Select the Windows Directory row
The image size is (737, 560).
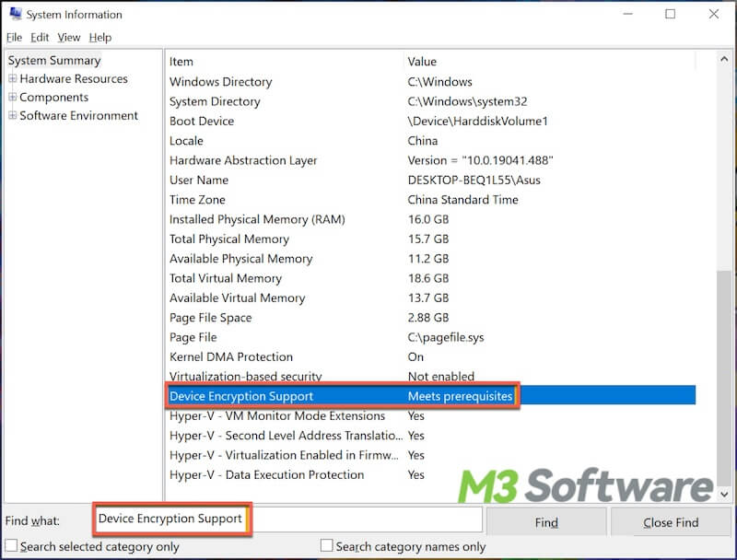[430, 82]
